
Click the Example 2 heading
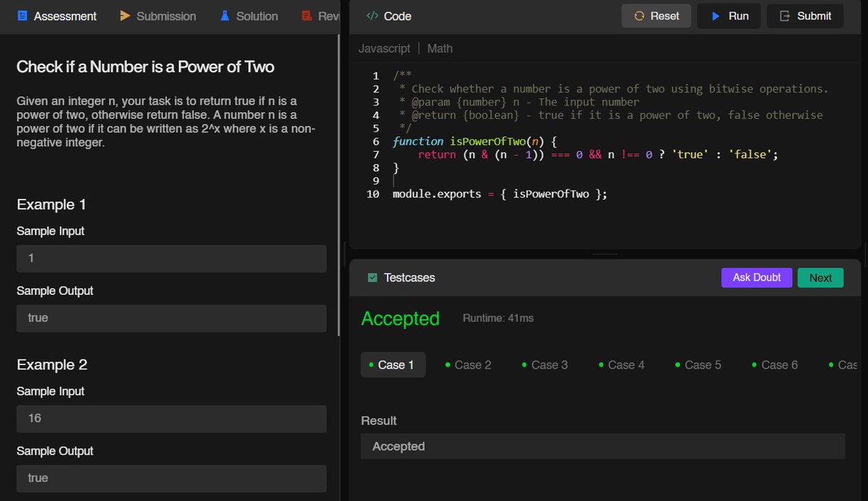(52, 365)
